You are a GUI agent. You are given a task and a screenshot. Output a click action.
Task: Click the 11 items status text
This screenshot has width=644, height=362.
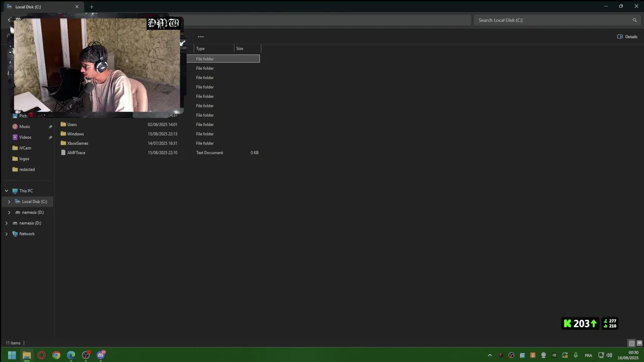click(x=13, y=343)
